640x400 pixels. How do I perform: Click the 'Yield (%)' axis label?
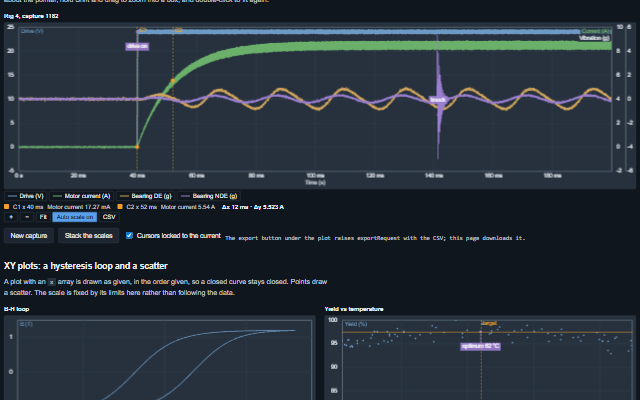[x=356, y=324]
